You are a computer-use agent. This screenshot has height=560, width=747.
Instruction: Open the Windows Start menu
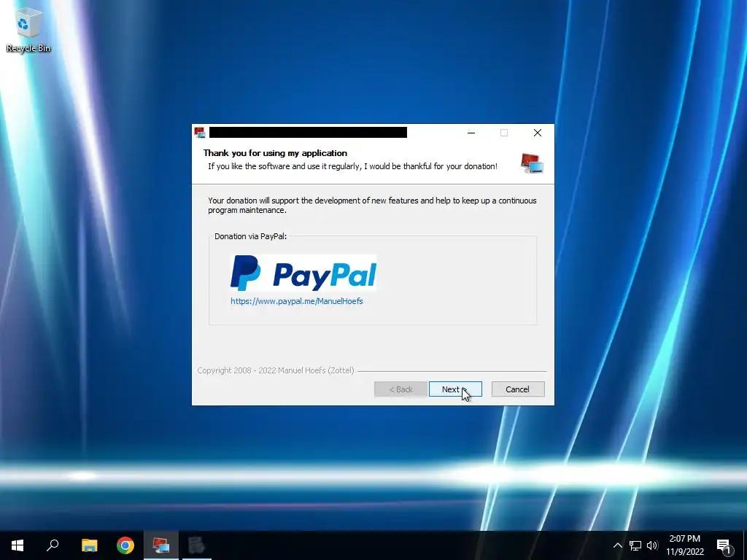click(x=18, y=545)
